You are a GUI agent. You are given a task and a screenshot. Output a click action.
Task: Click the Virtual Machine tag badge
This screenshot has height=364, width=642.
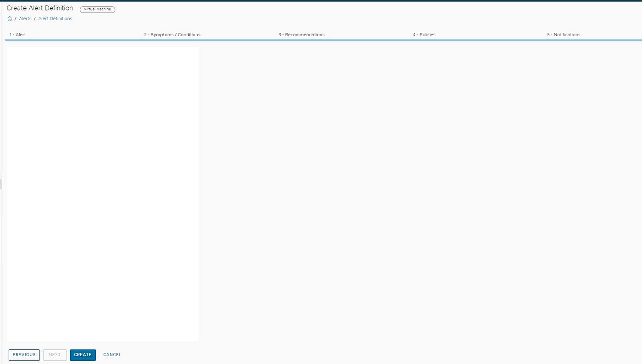[x=97, y=9]
